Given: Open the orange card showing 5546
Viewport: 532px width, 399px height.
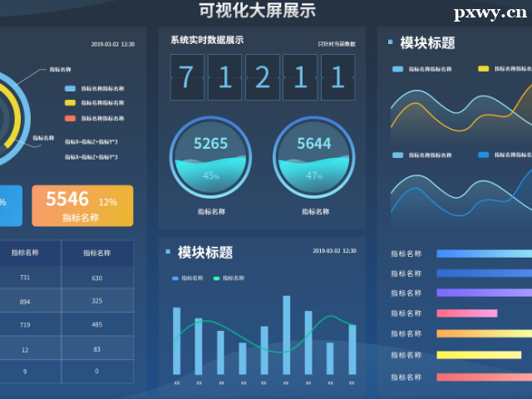Looking at the screenshot, I should pos(82,205).
